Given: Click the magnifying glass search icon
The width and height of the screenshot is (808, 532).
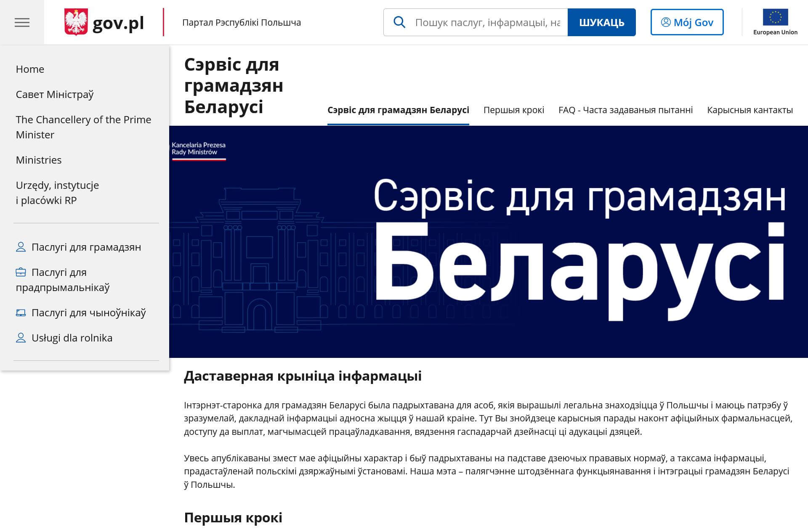Looking at the screenshot, I should click(400, 22).
